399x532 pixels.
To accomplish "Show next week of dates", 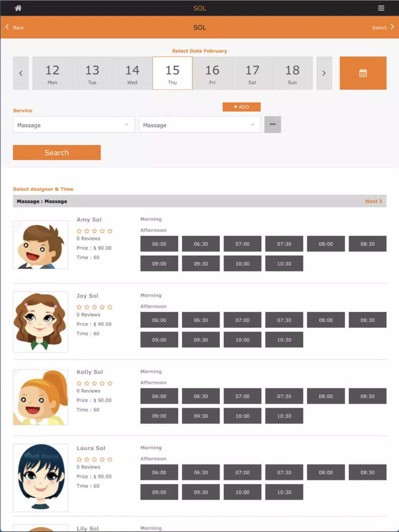I will coord(324,73).
